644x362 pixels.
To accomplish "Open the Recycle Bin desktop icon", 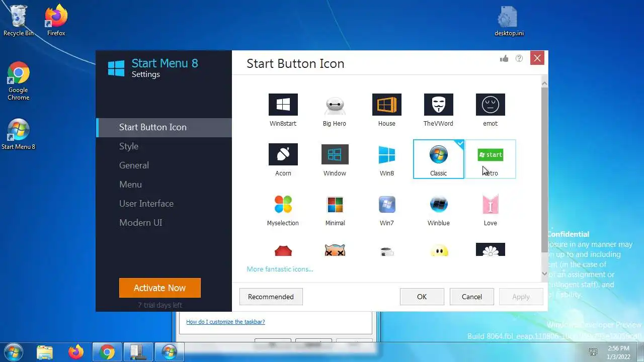I will 18,21.
